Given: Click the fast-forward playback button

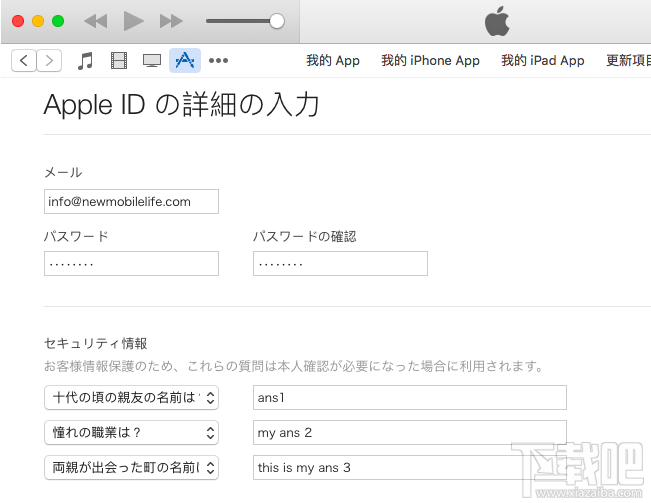Looking at the screenshot, I should click(171, 21).
